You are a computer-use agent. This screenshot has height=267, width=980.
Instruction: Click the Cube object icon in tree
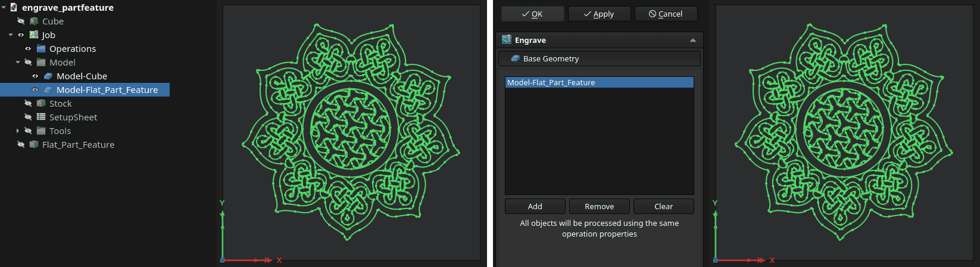pyautogui.click(x=34, y=21)
